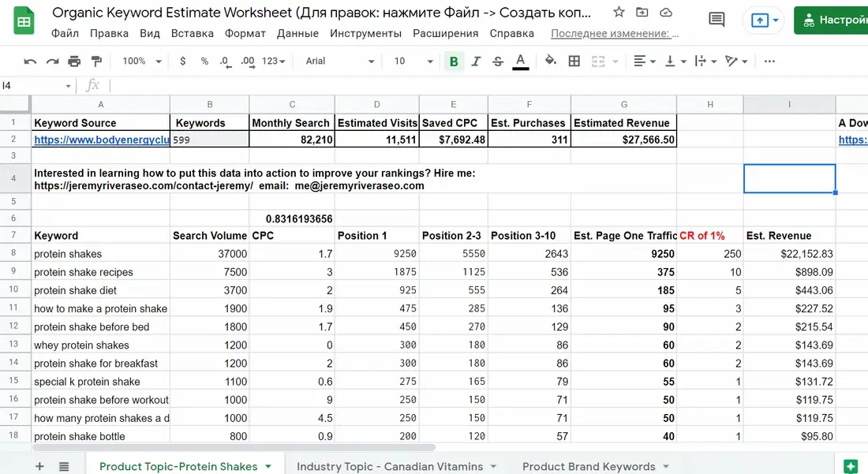Open the Правка menu
Screen dimensions: 868x474
pos(109,33)
